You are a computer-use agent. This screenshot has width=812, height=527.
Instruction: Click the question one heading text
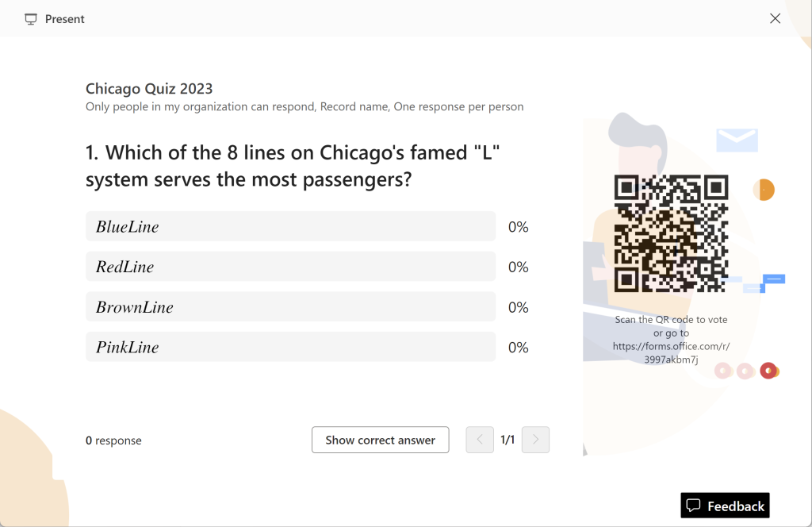293,166
